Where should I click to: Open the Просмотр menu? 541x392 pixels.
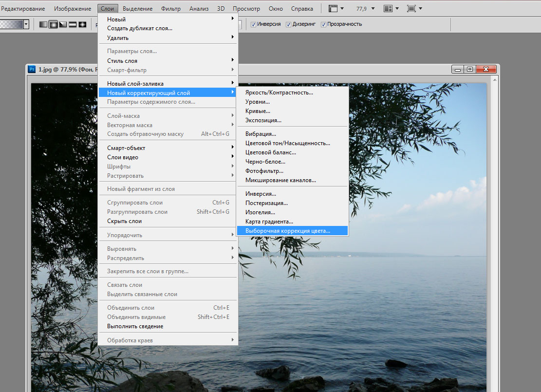click(x=246, y=9)
